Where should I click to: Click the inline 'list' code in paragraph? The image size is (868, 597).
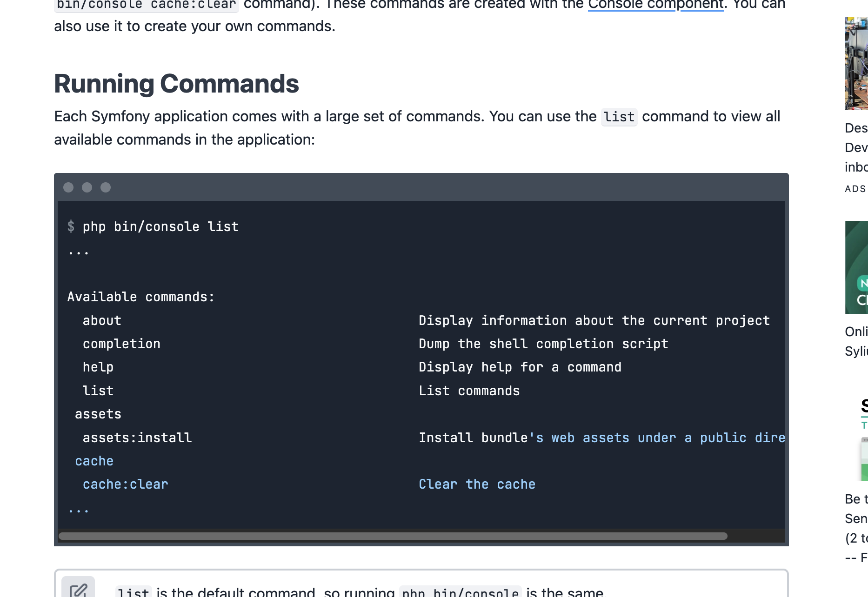[619, 117]
